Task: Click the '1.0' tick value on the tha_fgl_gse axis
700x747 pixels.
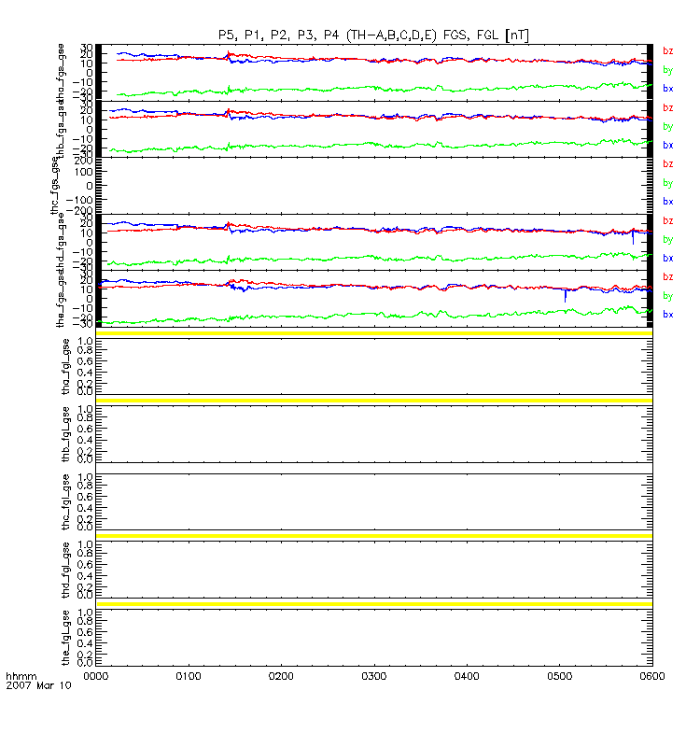Action: (x=85, y=342)
